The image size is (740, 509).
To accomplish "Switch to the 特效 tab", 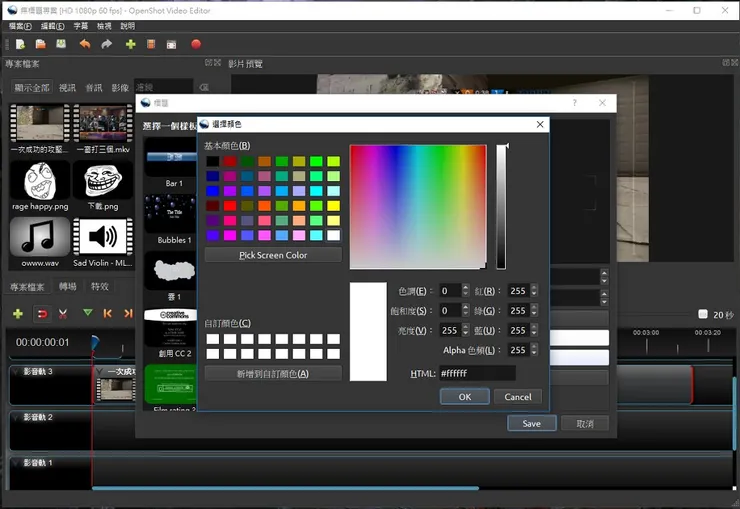I will 100,287.
